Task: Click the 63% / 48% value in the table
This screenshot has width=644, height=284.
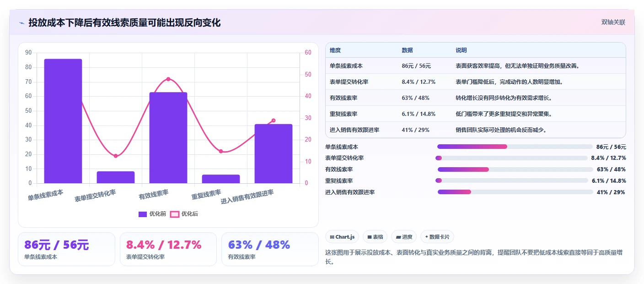Action: point(415,98)
